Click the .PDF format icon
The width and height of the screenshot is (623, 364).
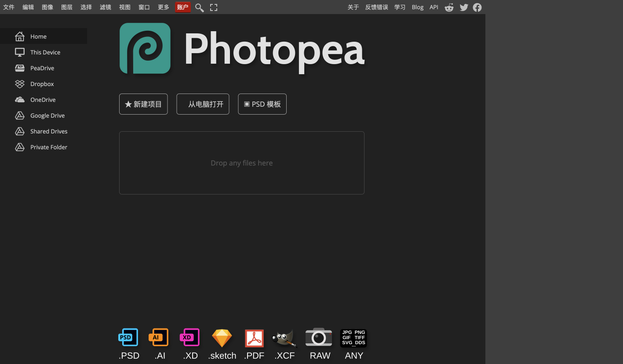coord(254,338)
